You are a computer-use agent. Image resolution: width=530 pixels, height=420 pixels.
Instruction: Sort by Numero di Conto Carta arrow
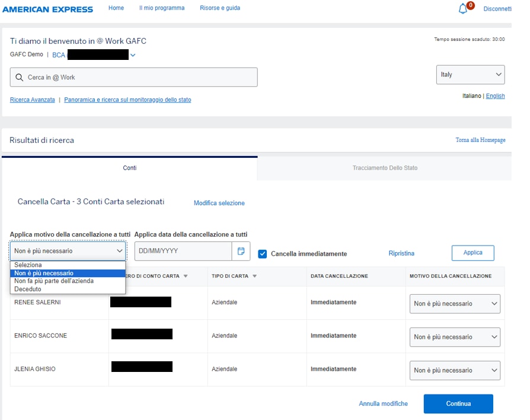pyautogui.click(x=186, y=276)
